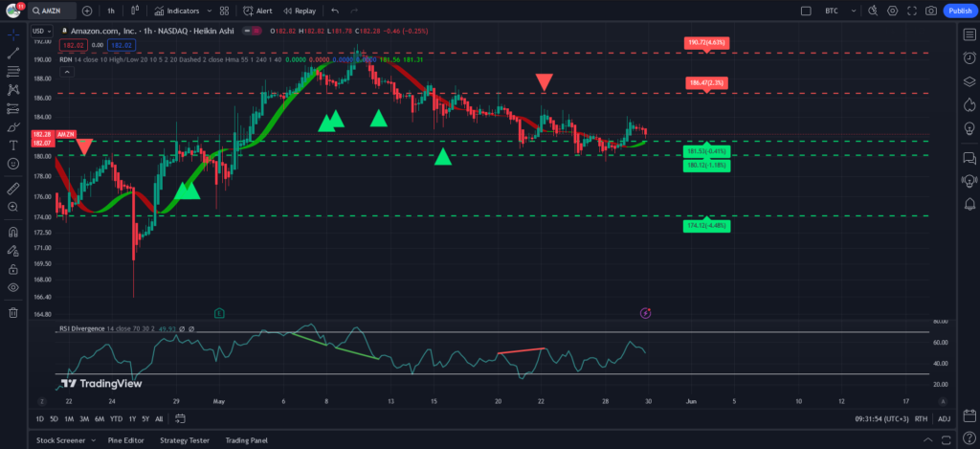Open the Strategy Tester tab
The width and height of the screenshot is (980, 449).
185,440
